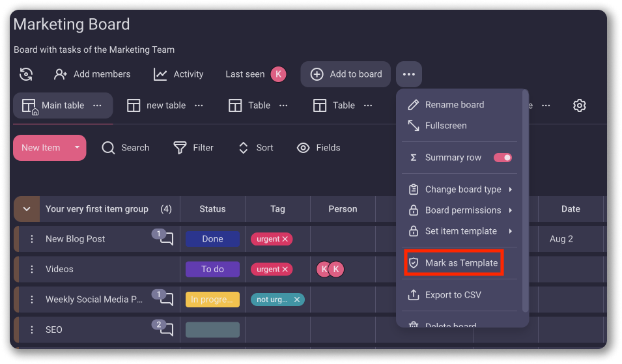Image resolution: width=622 pixels, height=364 pixels.
Task: Click the Last seen user avatar K
Action: click(x=278, y=74)
